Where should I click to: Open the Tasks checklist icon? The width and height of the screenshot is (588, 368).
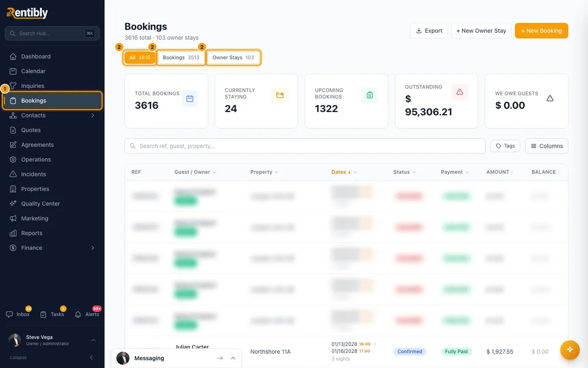(x=43, y=314)
